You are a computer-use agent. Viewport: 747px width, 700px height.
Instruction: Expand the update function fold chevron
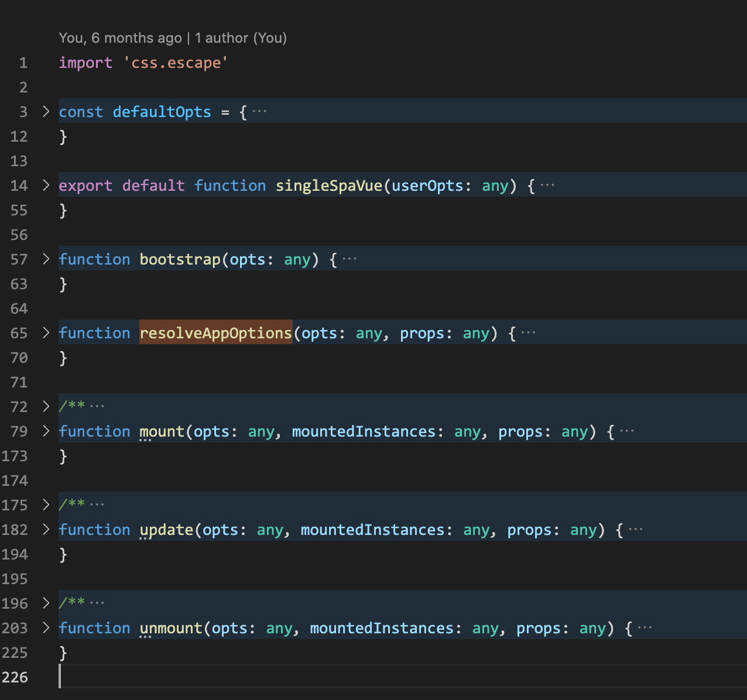[46, 529]
